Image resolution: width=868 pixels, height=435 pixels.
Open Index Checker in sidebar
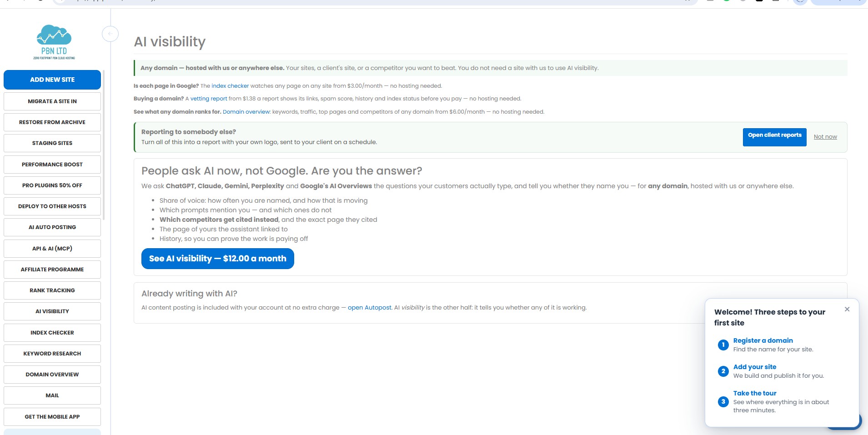[x=52, y=333]
